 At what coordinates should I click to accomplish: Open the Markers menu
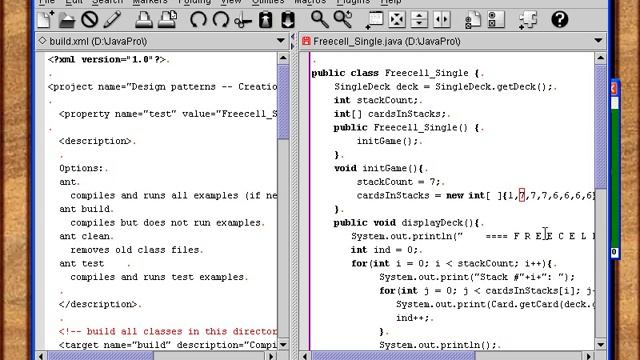tap(150, 2)
